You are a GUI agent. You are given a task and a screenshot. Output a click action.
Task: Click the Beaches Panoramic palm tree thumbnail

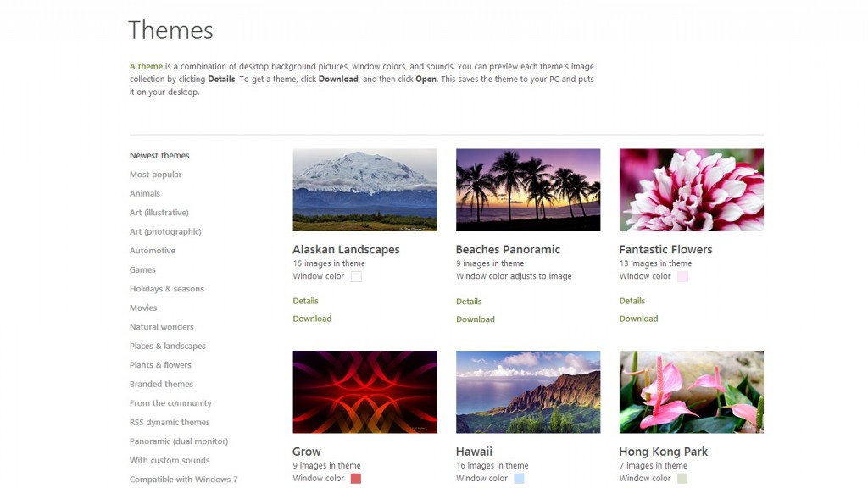[x=528, y=190]
